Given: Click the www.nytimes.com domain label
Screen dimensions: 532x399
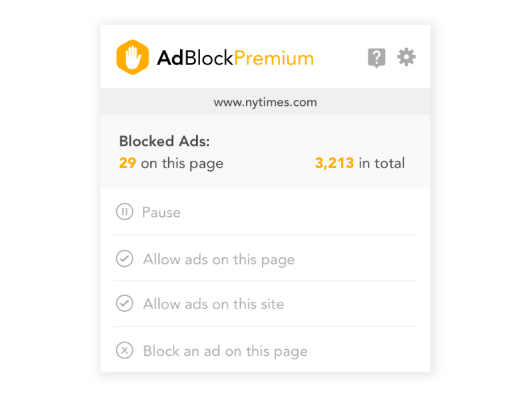Looking at the screenshot, I should 265,102.
